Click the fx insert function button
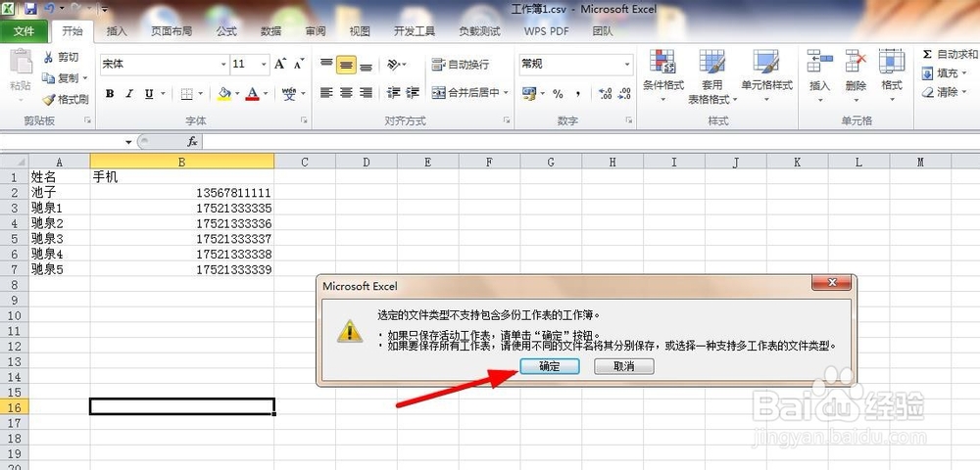The width and height of the screenshot is (980, 470). 192,142
